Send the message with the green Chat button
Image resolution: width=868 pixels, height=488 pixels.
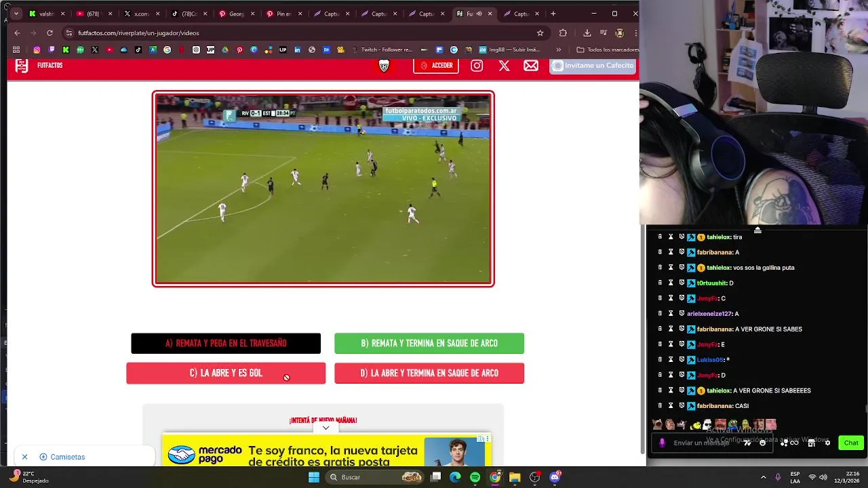click(x=851, y=443)
